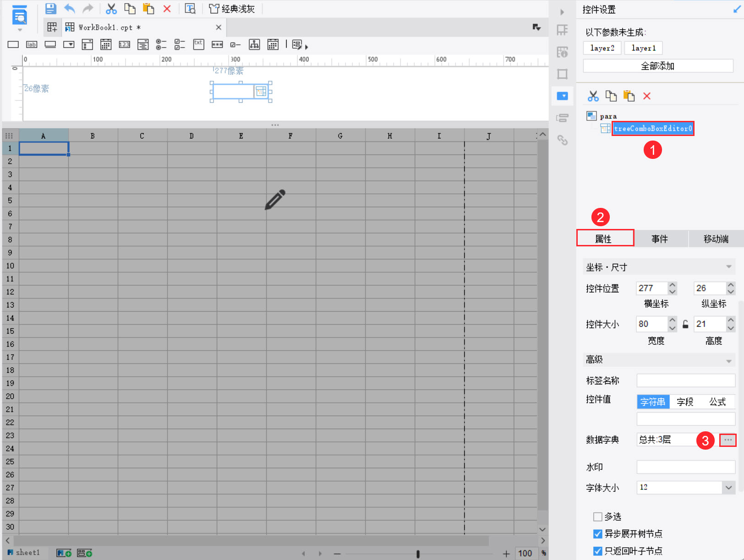744x560 pixels.
Task: Select 字段 as the widget value type
Action: click(x=685, y=402)
